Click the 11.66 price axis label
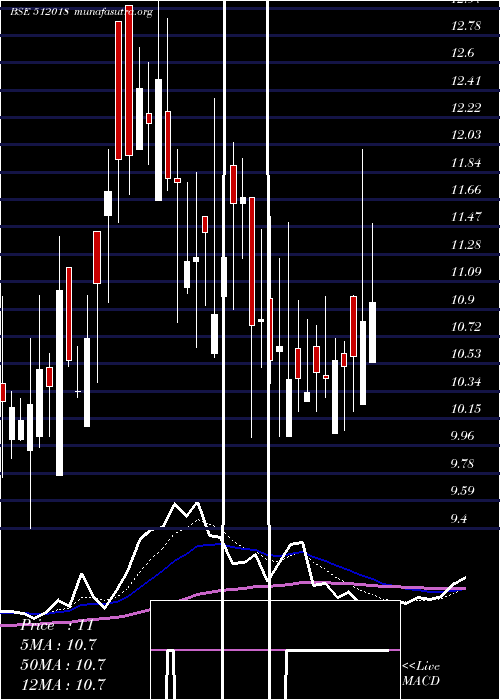500x700 pixels. tap(466, 190)
